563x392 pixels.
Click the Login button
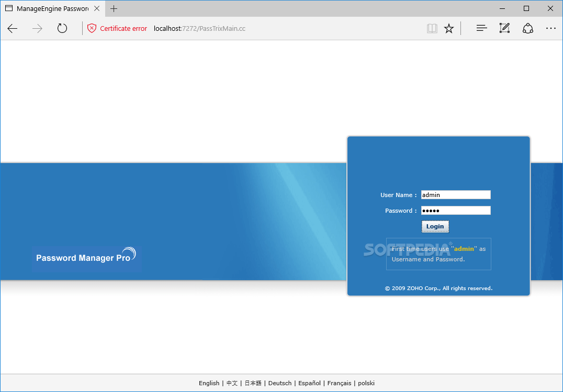tap(435, 226)
